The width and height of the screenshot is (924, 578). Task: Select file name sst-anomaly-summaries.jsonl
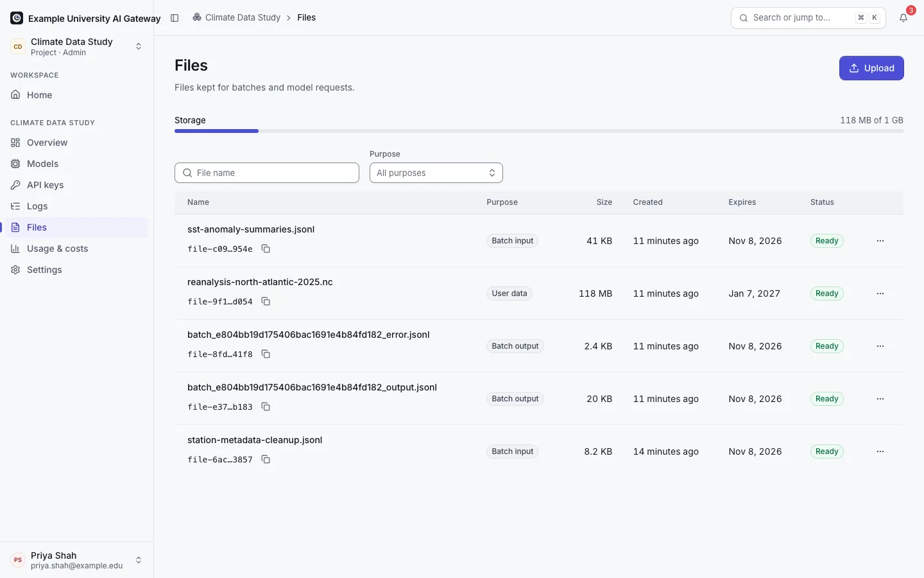pos(251,229)
